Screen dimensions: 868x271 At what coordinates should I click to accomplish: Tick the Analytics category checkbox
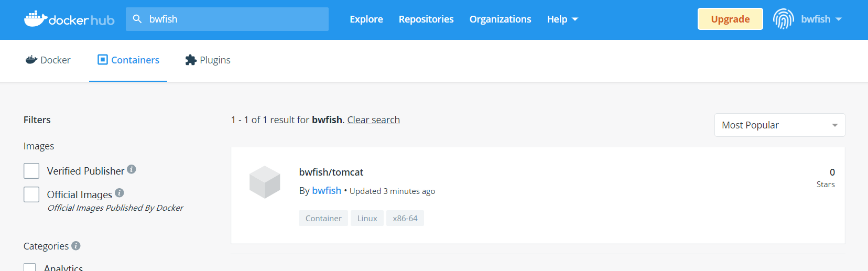pos(30,267)
